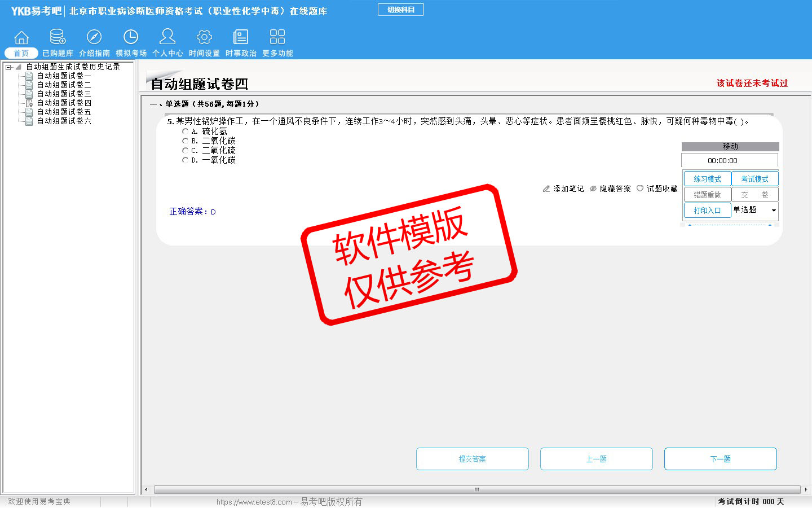Click the horizontal scrollbar thumb
The width and height of the screenshot is (812, 508).
click(x=477, y=489)
